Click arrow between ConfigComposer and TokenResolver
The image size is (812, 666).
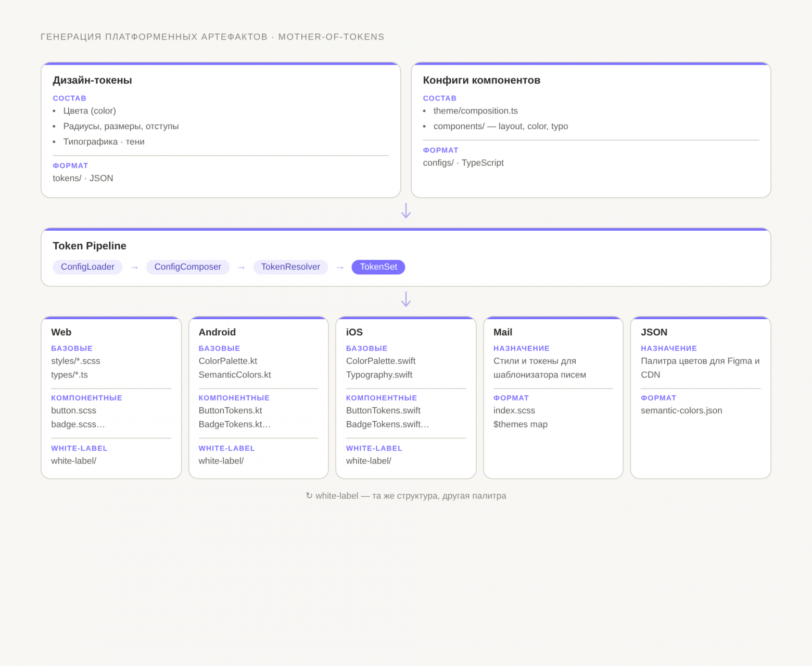241,267
